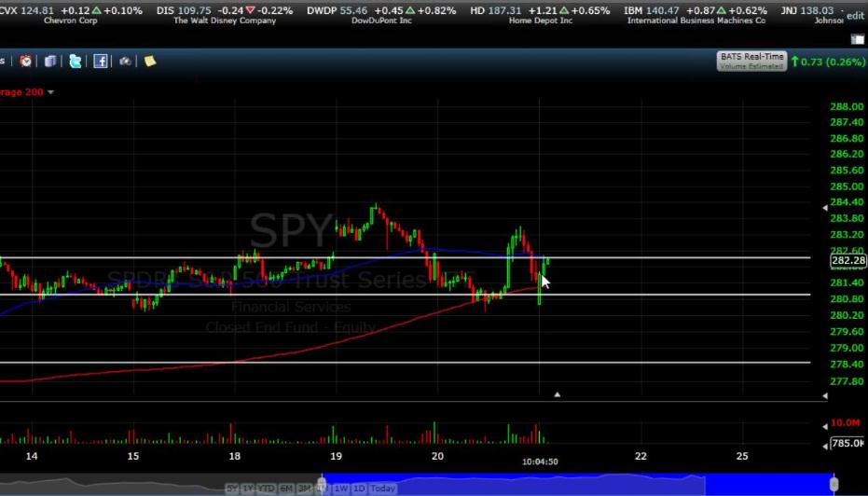868x496 pixels.
Task: Click the left handle of range slider
Action: (321, 483)
